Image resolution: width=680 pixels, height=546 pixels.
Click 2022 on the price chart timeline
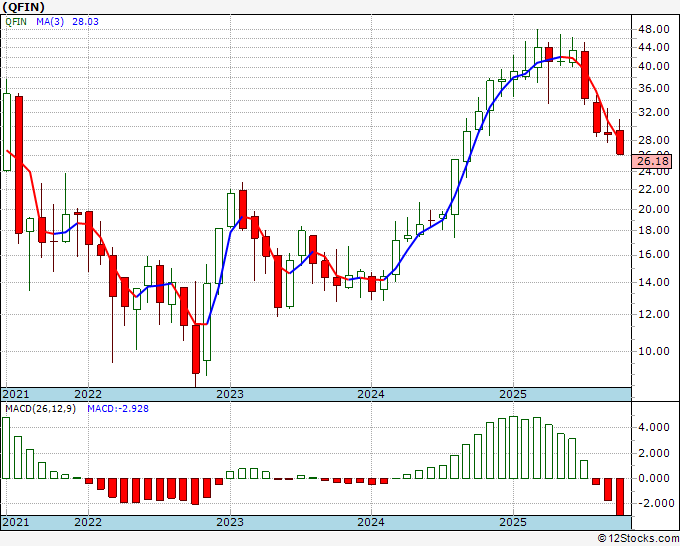pos(88,394)
